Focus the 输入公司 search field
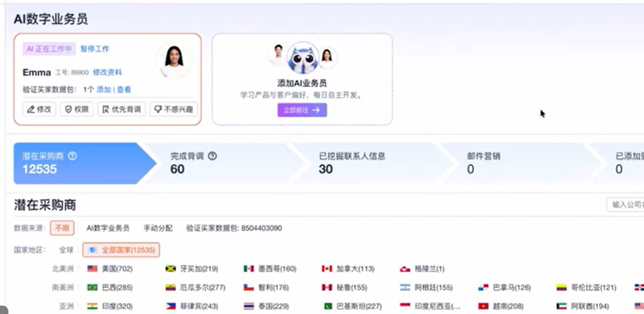644x314 pixels. (625, 205)
